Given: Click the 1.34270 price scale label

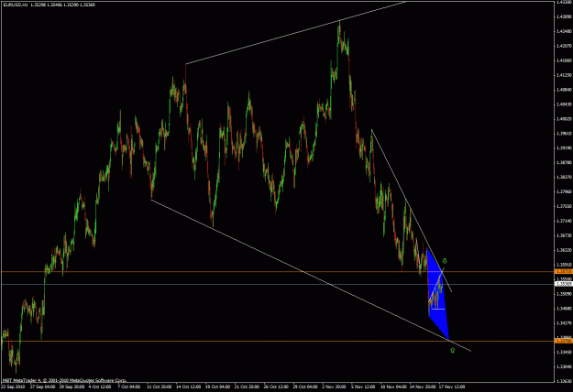Looking at the screenshot, I should 564,323.
